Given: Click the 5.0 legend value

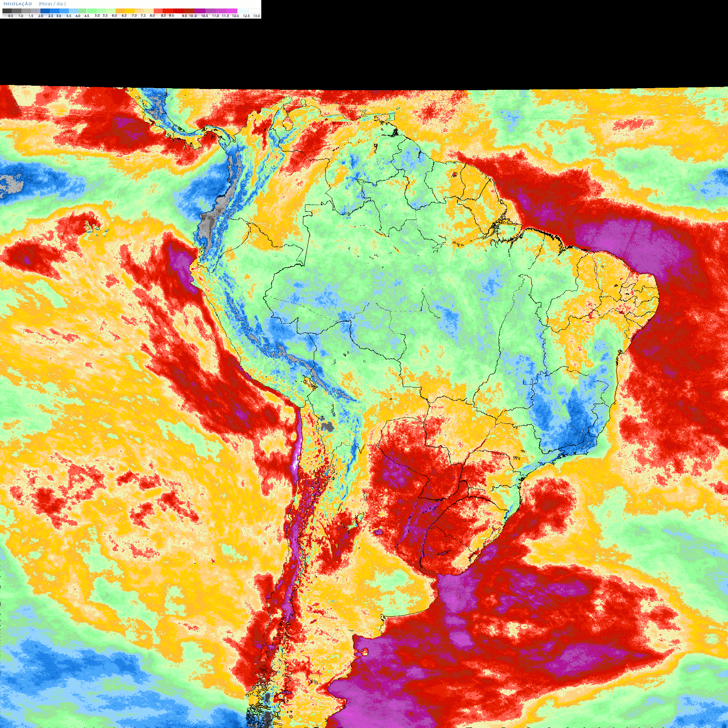Looking at the screenshot, I should point(97,15).
